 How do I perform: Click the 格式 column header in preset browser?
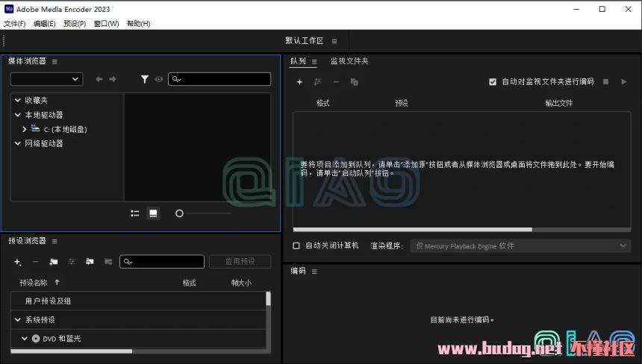(189, 283)
